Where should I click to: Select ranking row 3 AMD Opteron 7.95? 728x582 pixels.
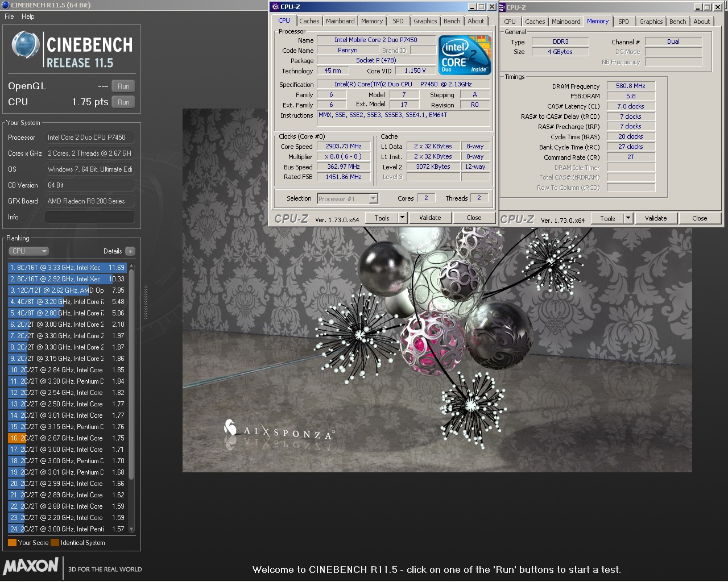(67, 290)
